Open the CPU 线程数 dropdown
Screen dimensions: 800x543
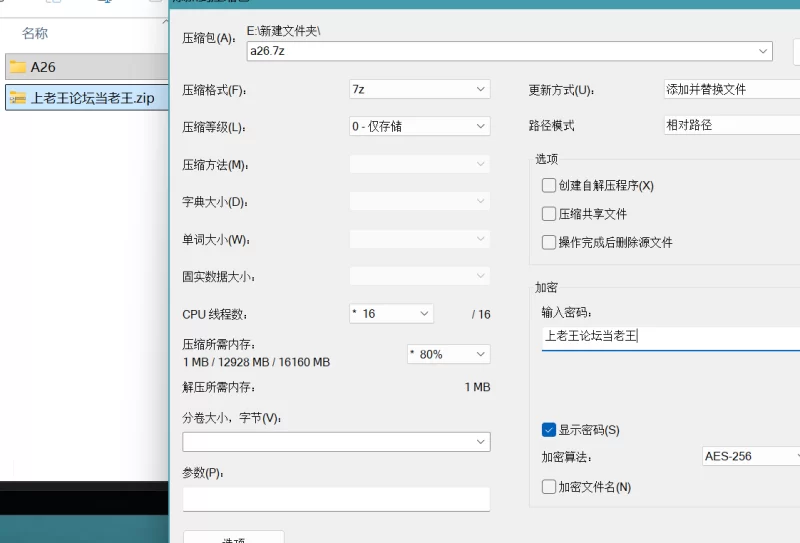(x=391, y=313)
